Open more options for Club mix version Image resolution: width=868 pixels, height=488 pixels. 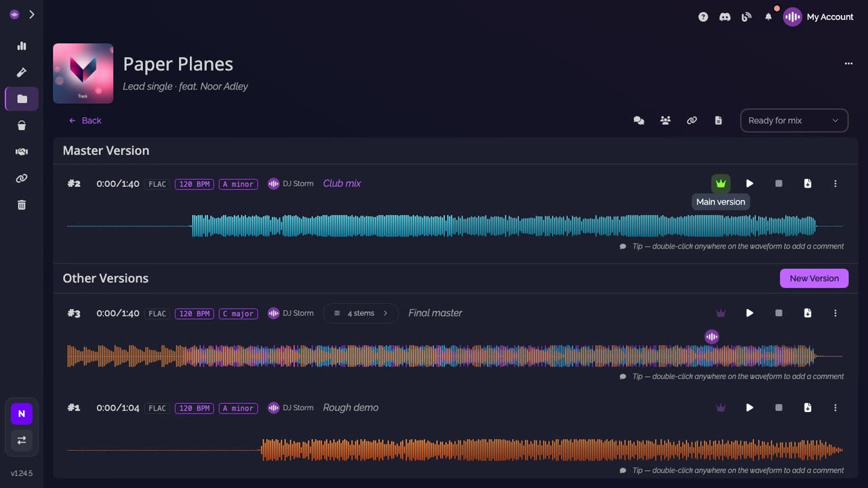[x=835, y=184]
